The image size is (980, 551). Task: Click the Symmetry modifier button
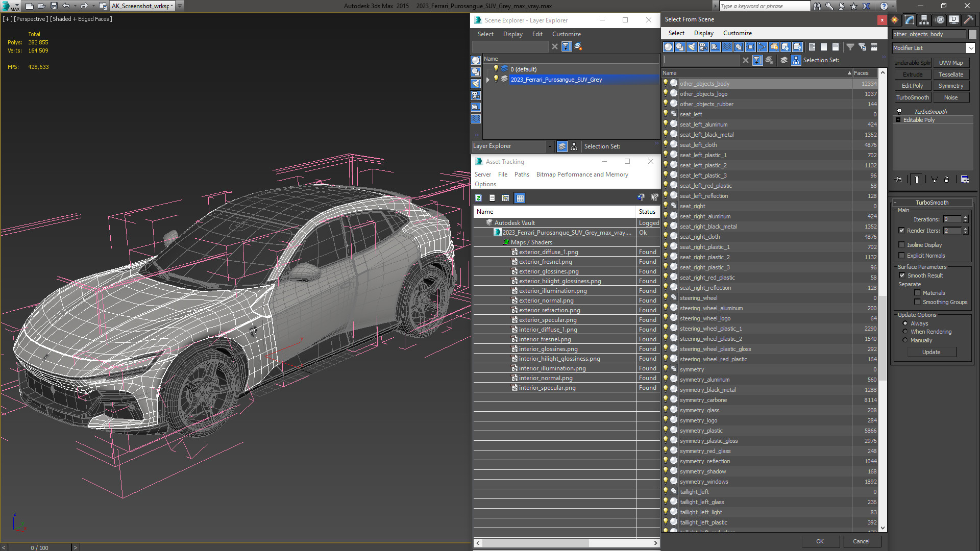(x=950, y=86)
